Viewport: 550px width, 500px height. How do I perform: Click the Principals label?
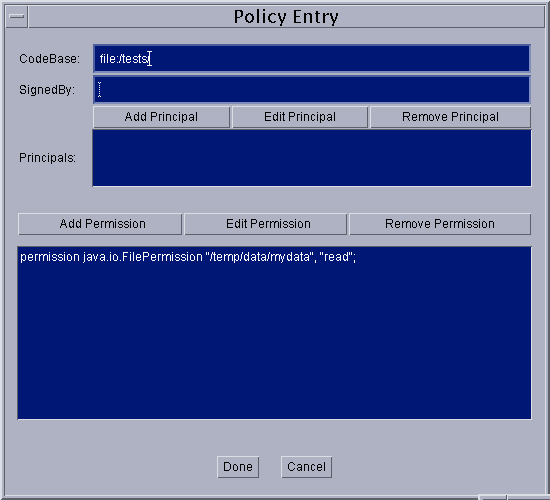click(x=47, y=158)
